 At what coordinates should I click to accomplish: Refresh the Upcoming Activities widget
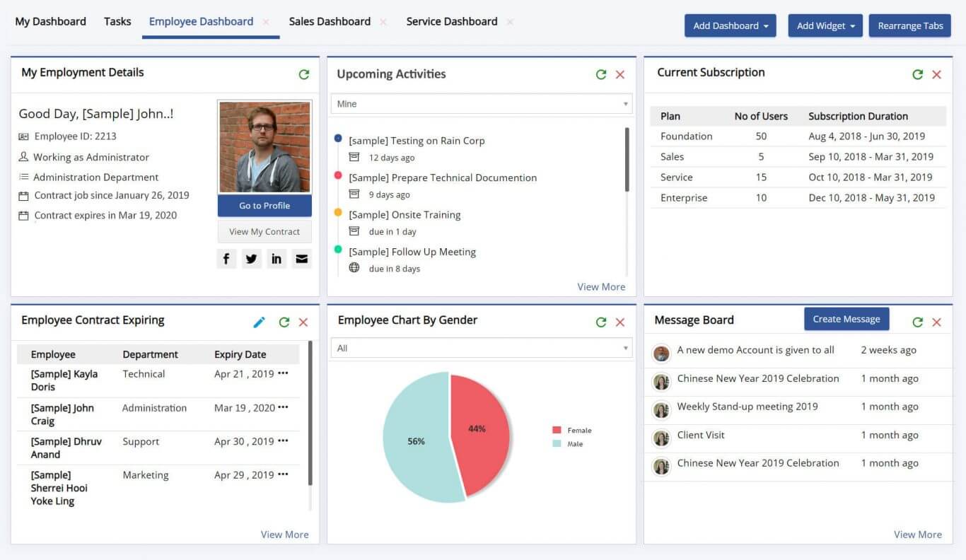(600, 74)
